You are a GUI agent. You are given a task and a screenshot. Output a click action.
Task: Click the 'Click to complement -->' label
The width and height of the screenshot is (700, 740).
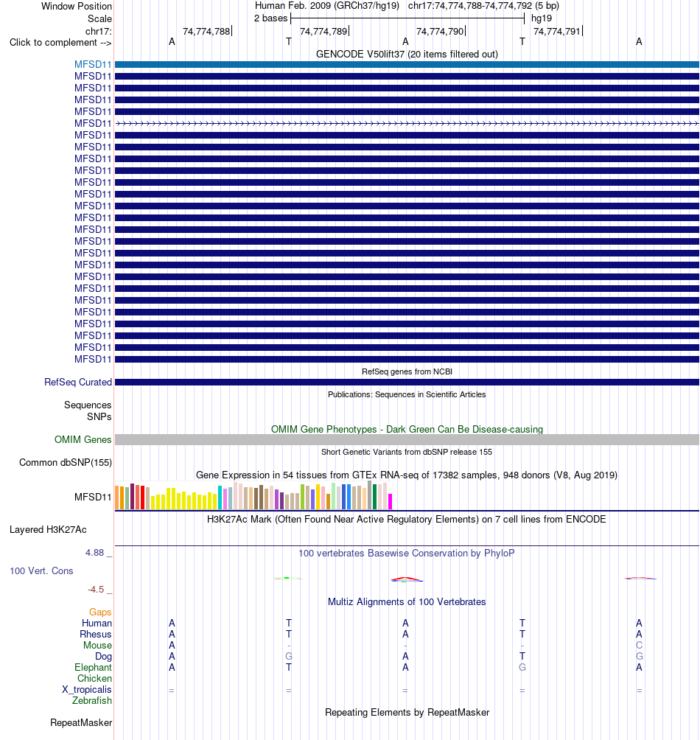coord(60,43)
